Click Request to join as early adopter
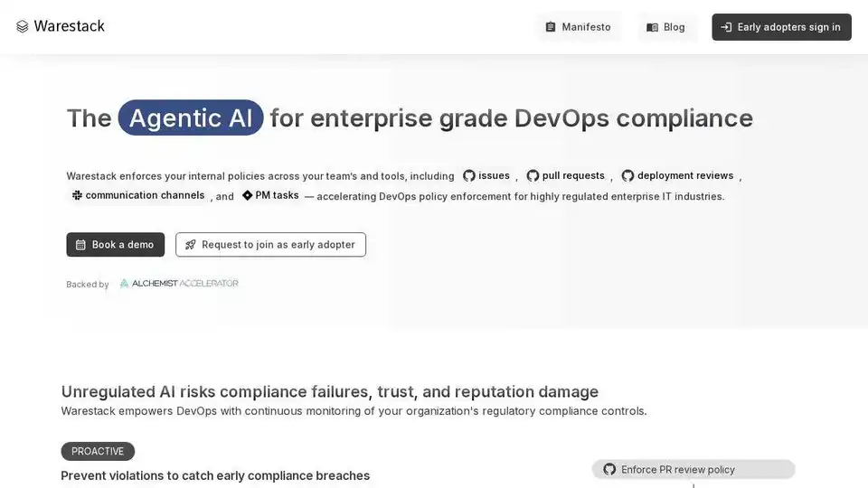868x488 pixels. 270,245
